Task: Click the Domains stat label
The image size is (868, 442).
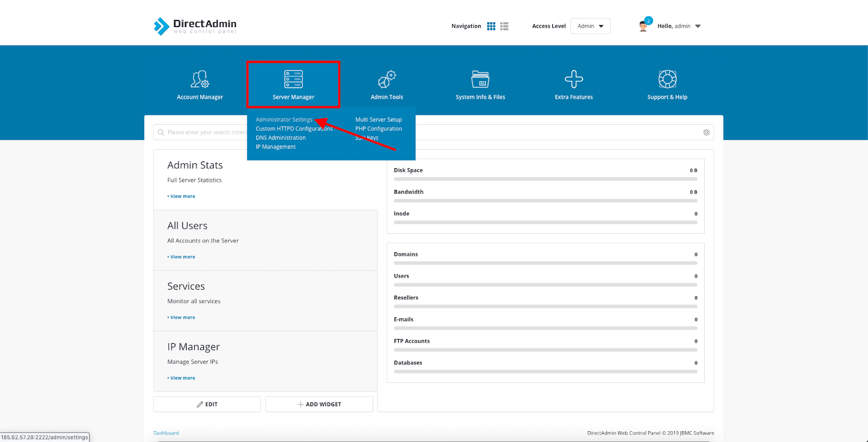Action: pos(406,254)
